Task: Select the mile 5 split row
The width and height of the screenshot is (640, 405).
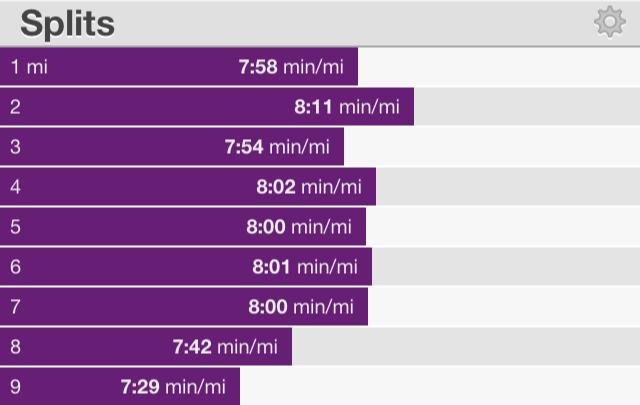Action: point(320,227)
